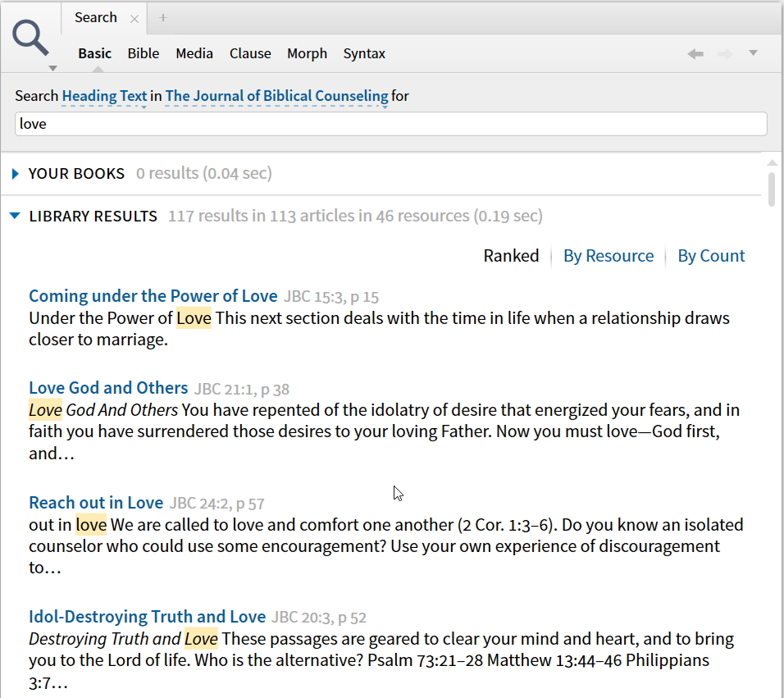The height and width of the screenshot is (698, 784).
Task: Open the dropdown arrow below the search icon
Action: click(52, 68)
